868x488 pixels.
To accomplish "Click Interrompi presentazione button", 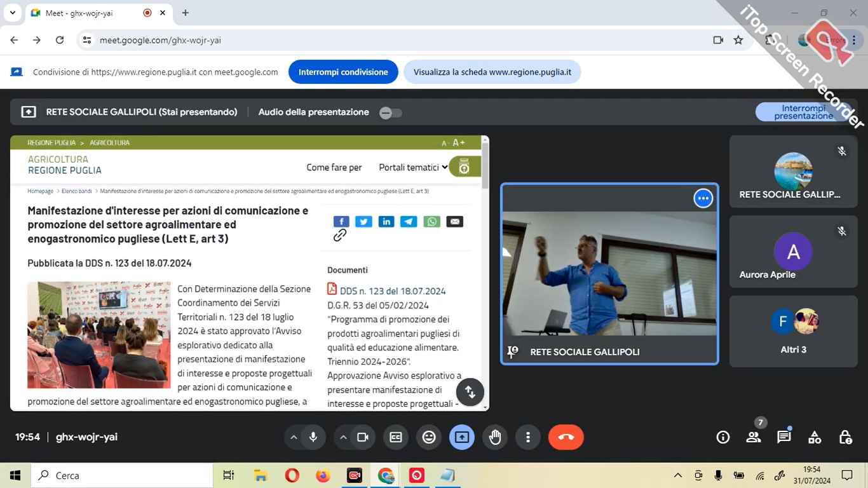I will tap(803, 112).
